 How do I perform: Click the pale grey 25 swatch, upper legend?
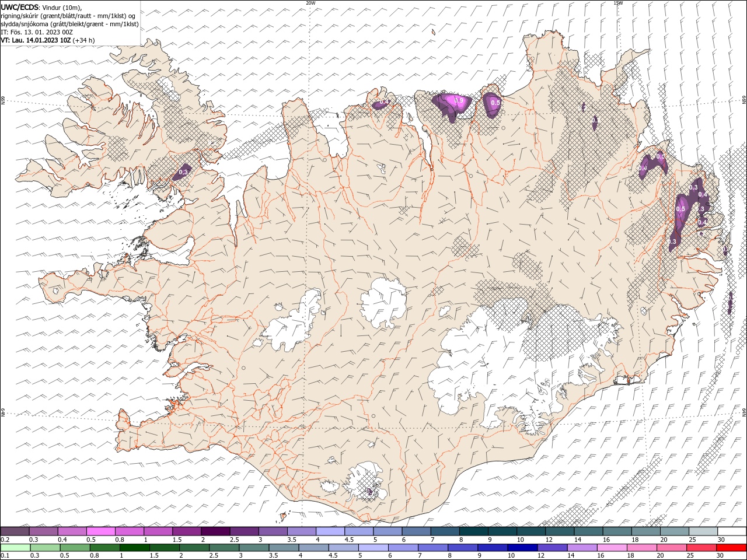pos(703,531)
